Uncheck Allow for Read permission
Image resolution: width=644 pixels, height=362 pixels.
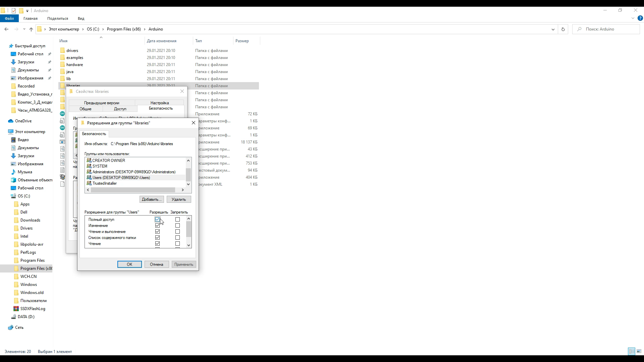click(x=157, y=244)
